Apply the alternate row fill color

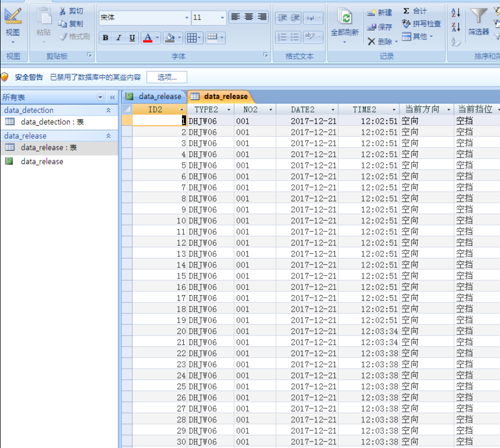212,38
